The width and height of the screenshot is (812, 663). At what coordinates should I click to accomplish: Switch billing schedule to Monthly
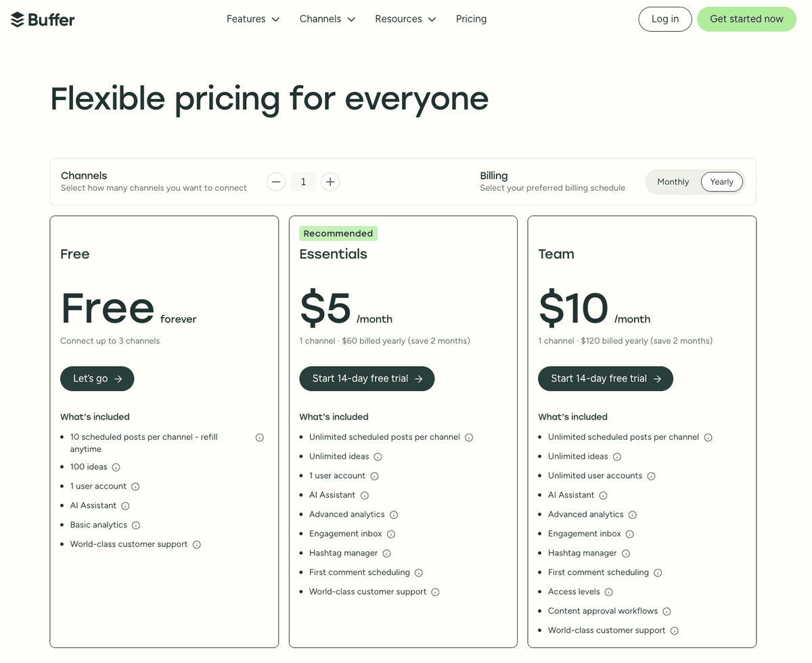pos(673,181)
